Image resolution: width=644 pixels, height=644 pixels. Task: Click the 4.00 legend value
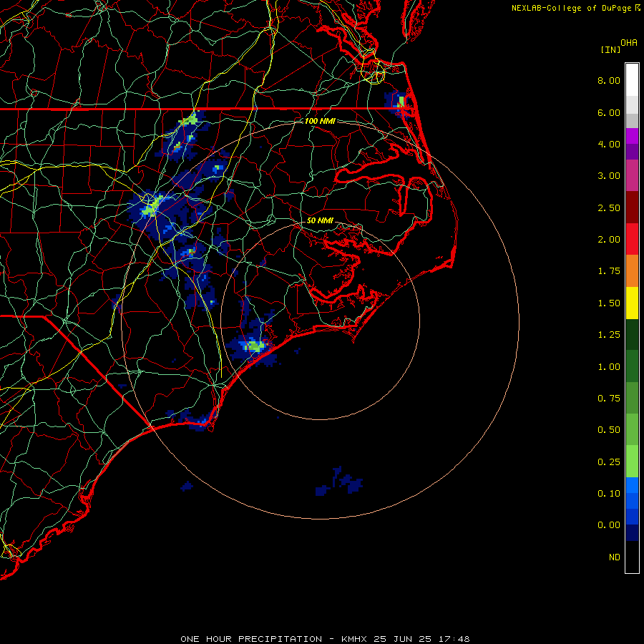pos(609,144)
